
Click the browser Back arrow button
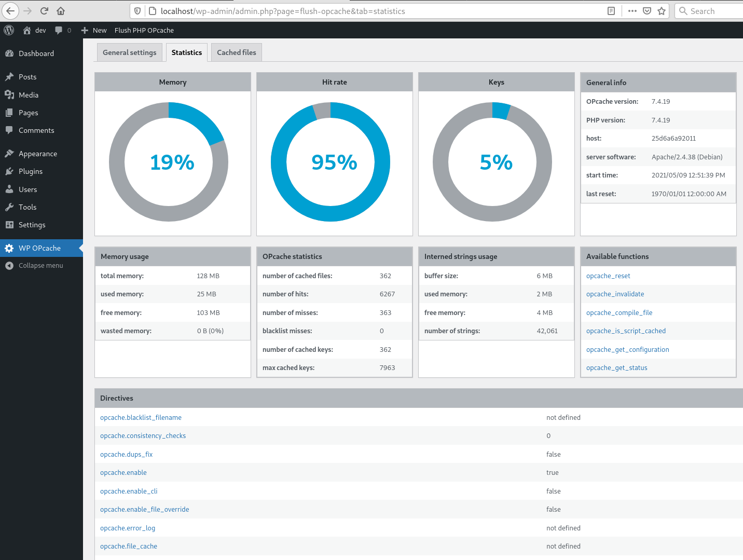click(x=10, y=11)
